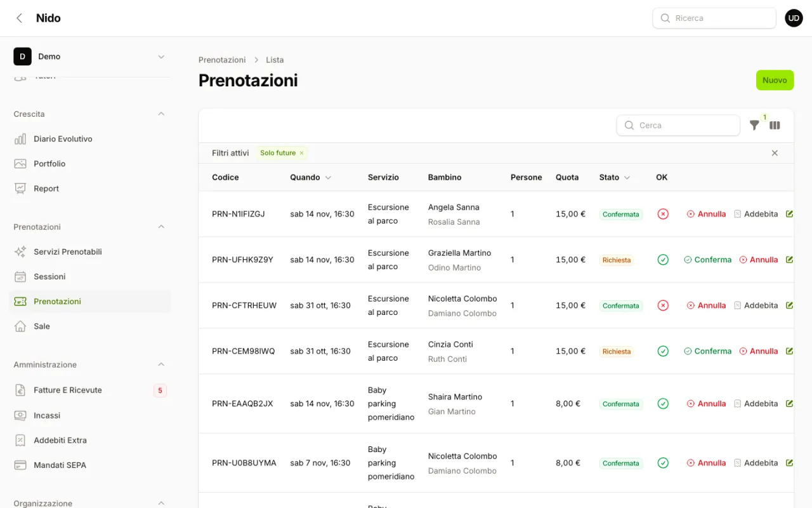Open Servizi Prenotabili in the sidebar
812x508 pixels.
point(89,252)
